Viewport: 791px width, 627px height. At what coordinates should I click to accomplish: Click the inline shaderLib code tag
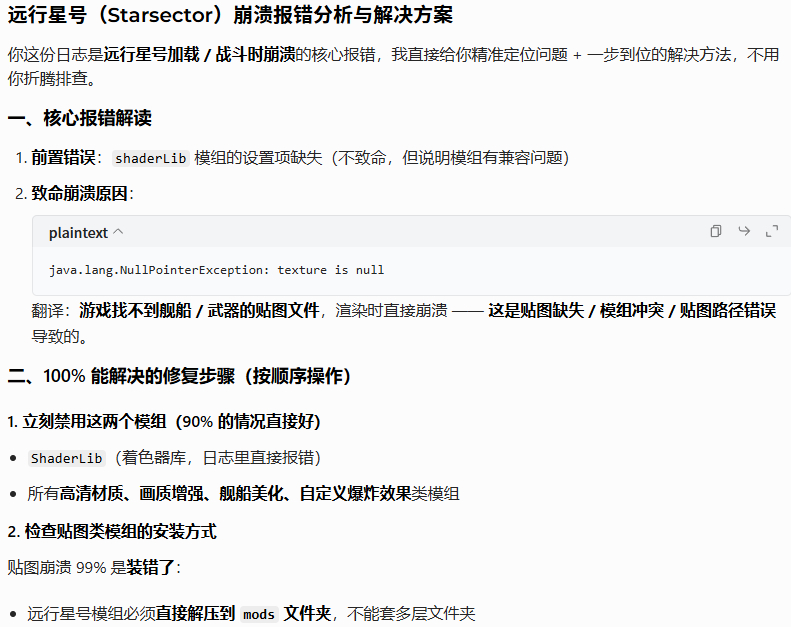point(150,158)
